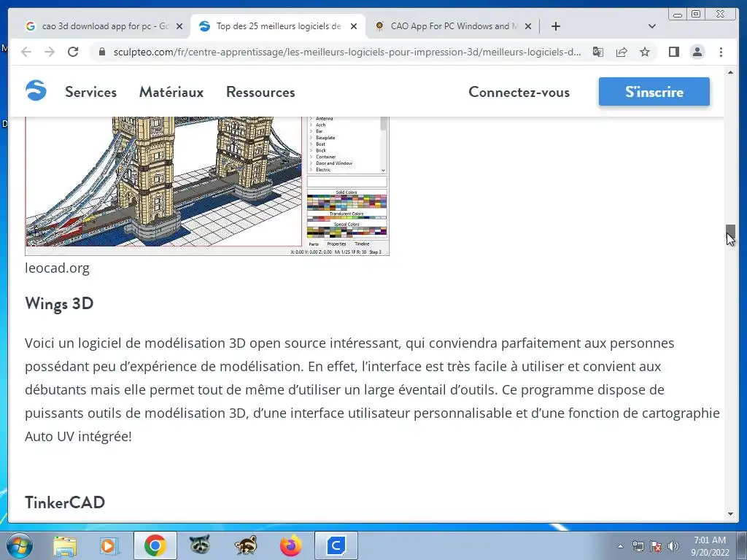Image resolution: width=747 pixels, height=560 pixels.
Task: Open the blue C app in taskbar
Action: [336, 545]
